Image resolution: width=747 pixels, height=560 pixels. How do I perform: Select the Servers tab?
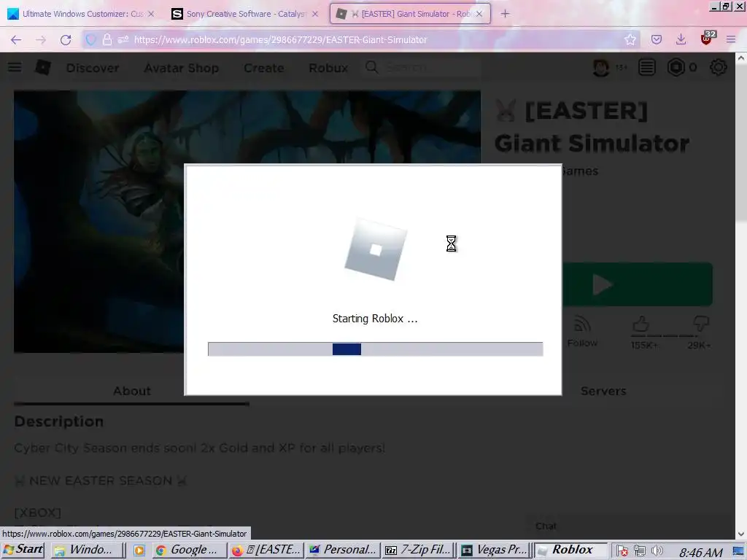pyautogui.click(x=603, y=391)
